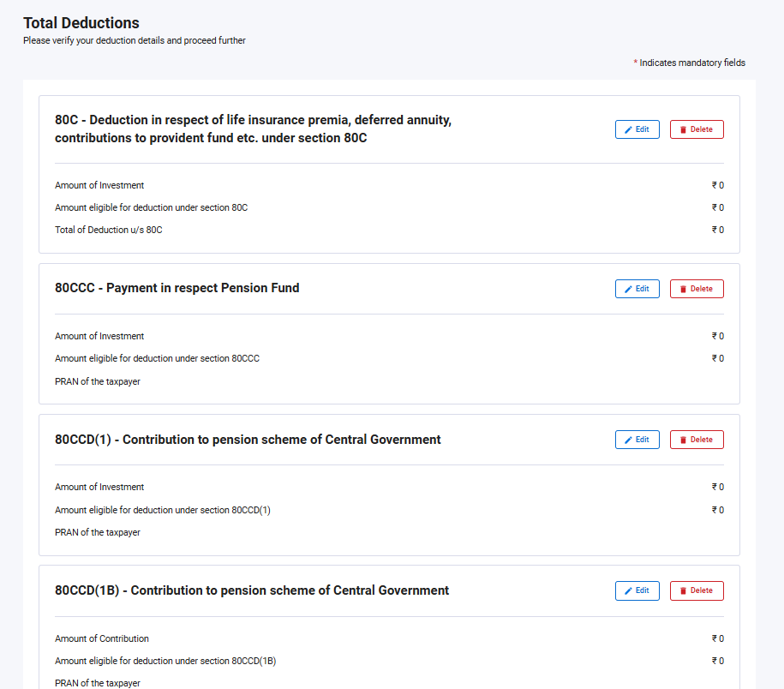Screen dimensions: 784x689
Task: Click the pencil icon for 80CCC Pension Fund
Action: [x=628, y=289]
